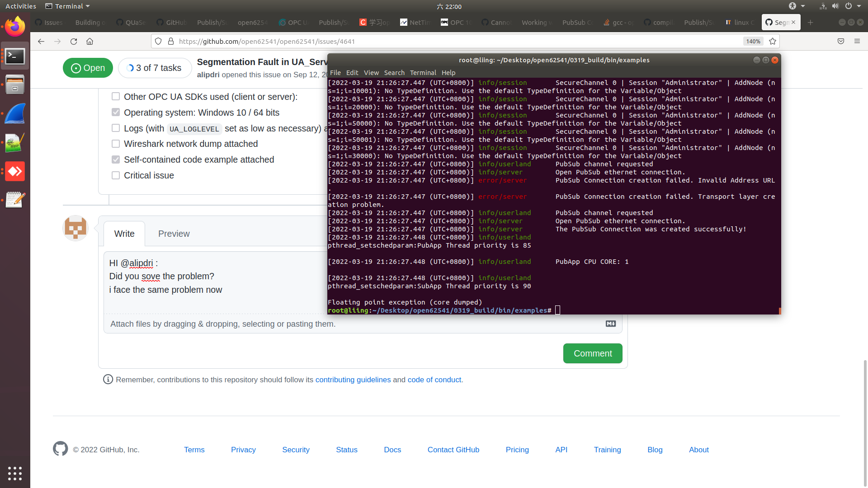Click the volume icon in the top bar
The width and height of the screenshot is (868, 488).
click(x=835, y=6)
